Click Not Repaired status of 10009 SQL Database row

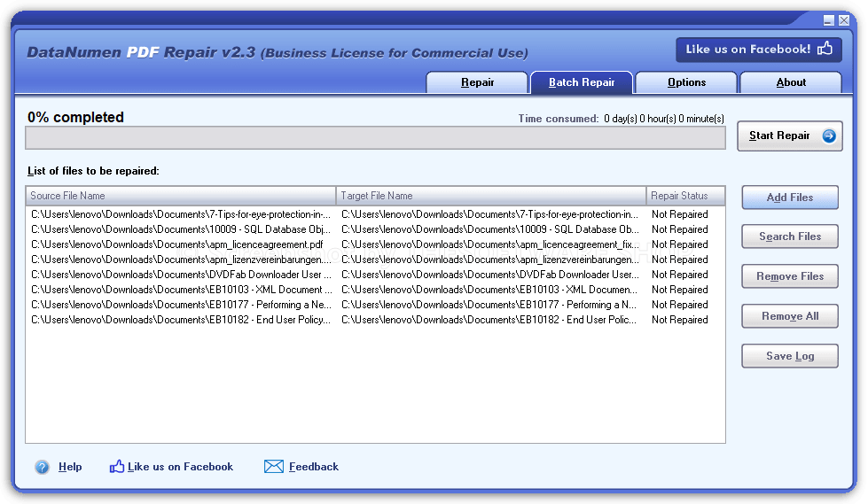(680, 229)
